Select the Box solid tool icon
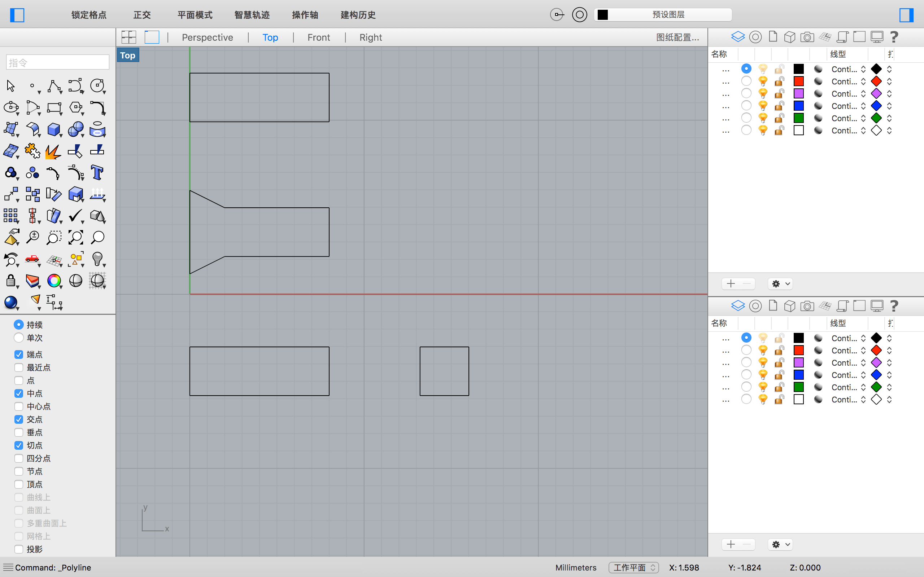 [x=54, y=129]
